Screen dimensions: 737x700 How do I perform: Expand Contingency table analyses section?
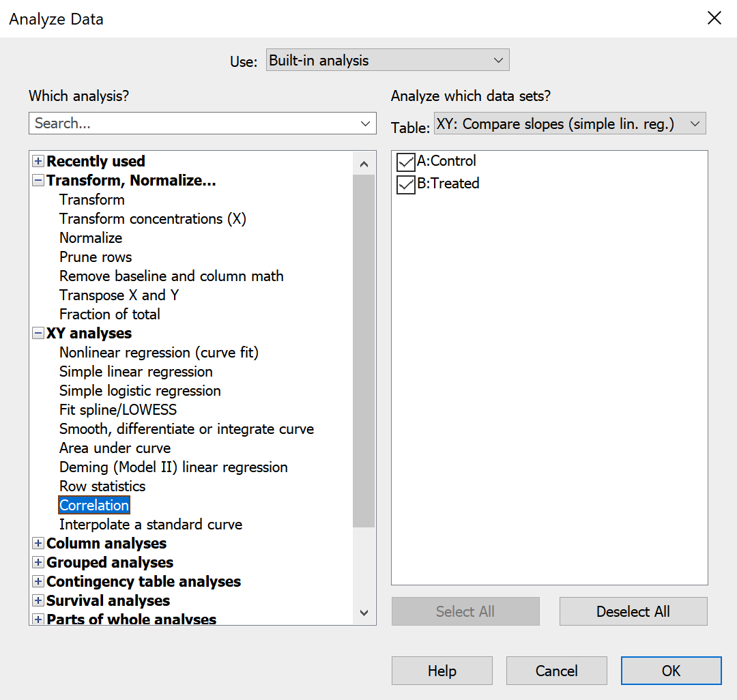(x=38, y=582)
